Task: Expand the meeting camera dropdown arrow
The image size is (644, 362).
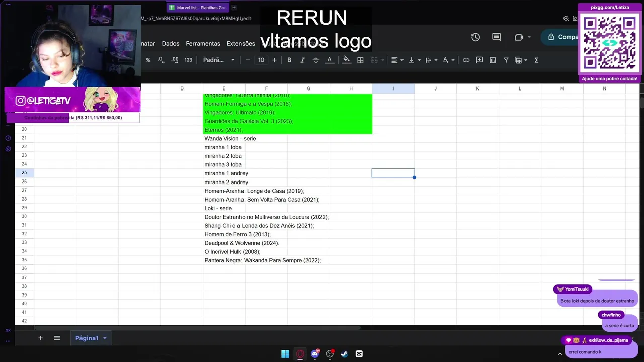Action: pyautogui.click(x=529, y=37)
